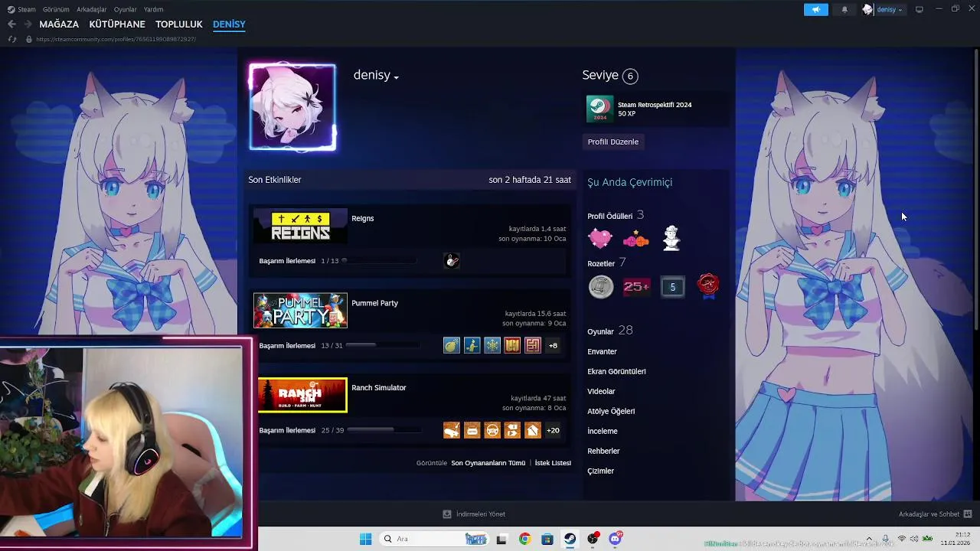
Task: Switch to the DENISY tab
Action: click(x=229, y=24)
